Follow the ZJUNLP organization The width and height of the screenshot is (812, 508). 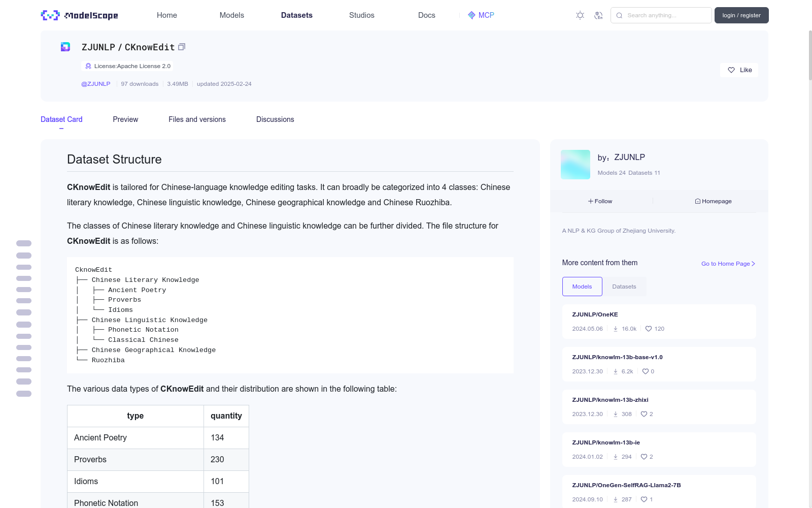point(600,201)
